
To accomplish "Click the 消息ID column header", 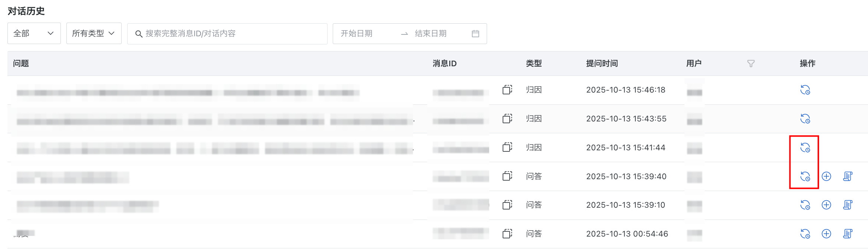I will [x=444, y=64].
